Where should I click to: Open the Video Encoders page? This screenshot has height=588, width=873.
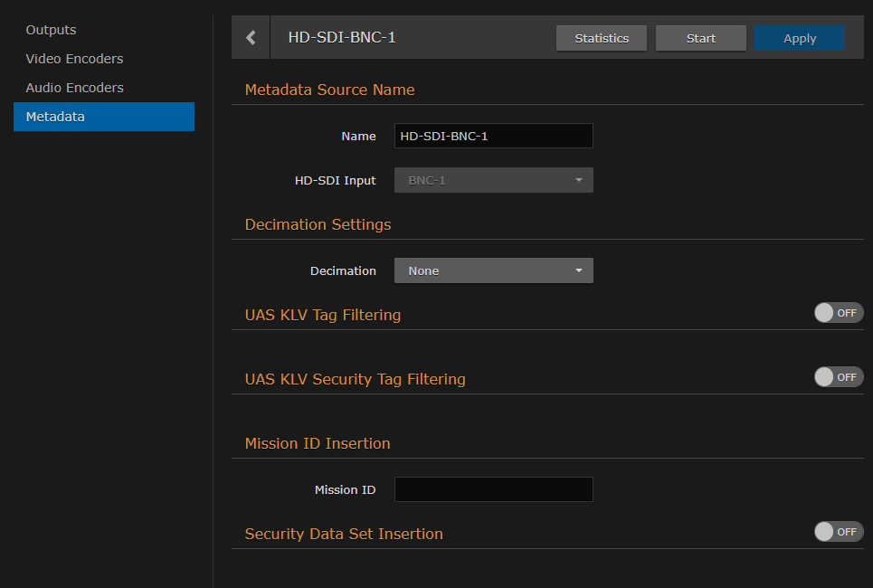[x=73, y=58]
